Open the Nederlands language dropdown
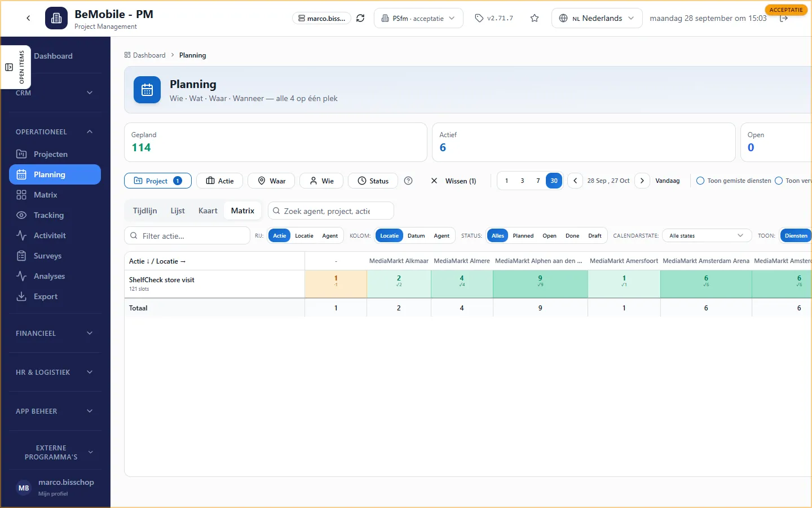Viewport: 812px width, 508px height. click(597, 18)
